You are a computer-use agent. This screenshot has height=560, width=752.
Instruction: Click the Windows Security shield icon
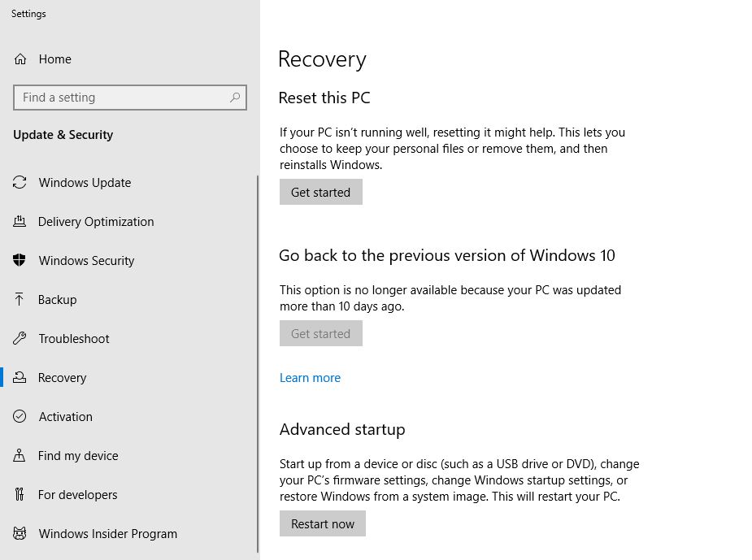[20, 260]
